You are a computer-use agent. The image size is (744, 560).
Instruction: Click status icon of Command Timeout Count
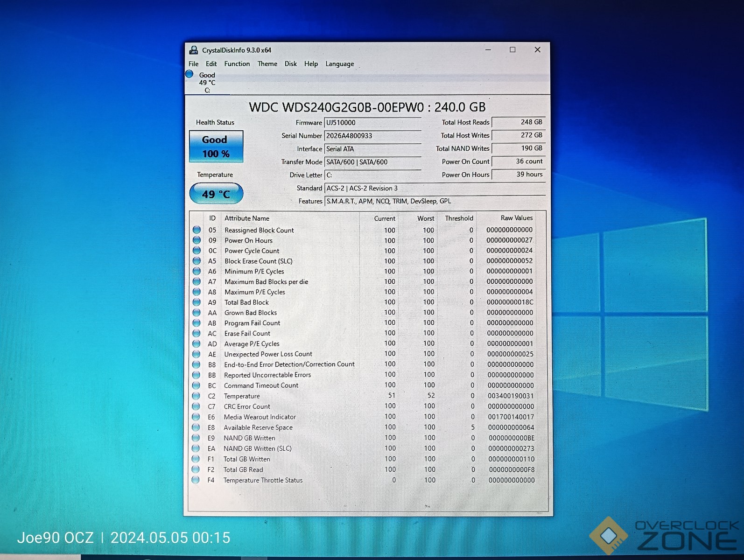pyautogui.click(x=197, y=385)
